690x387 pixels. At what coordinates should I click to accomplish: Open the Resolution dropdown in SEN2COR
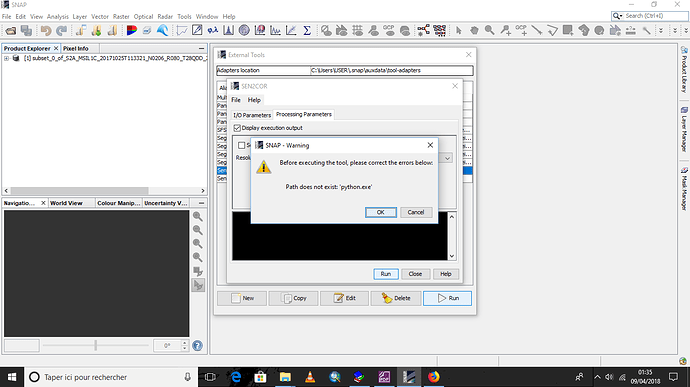(447, 158)
